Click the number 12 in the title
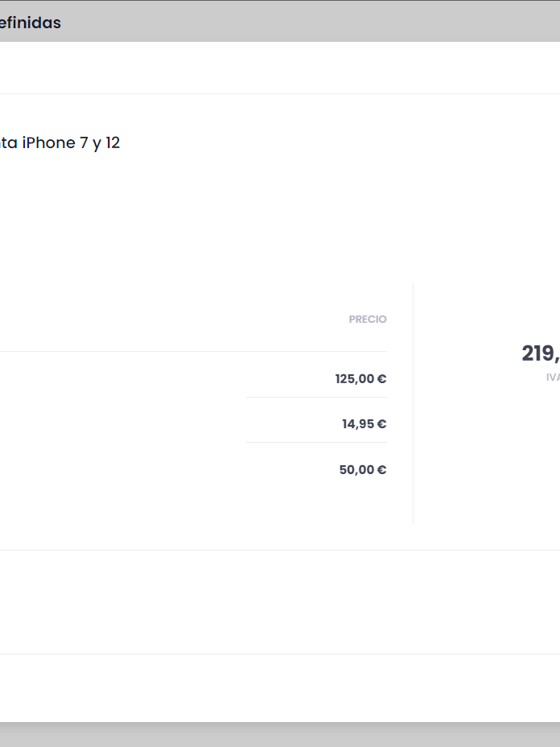The image size is (560, 747). coord(113,143)
